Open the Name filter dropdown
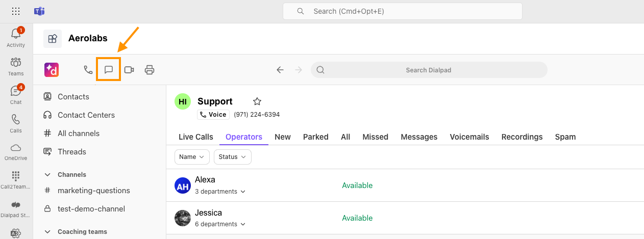 (x=192, y=157)
